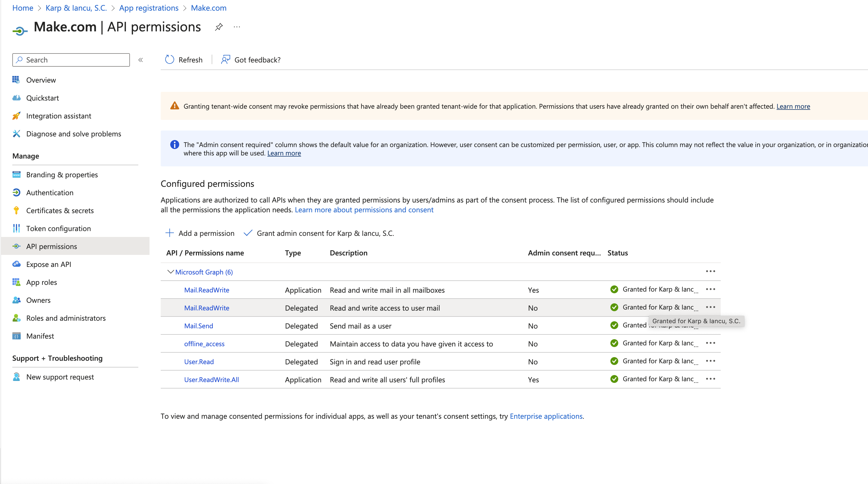
Task: Open the User.Read permission link
Action: tap(199, 361)
